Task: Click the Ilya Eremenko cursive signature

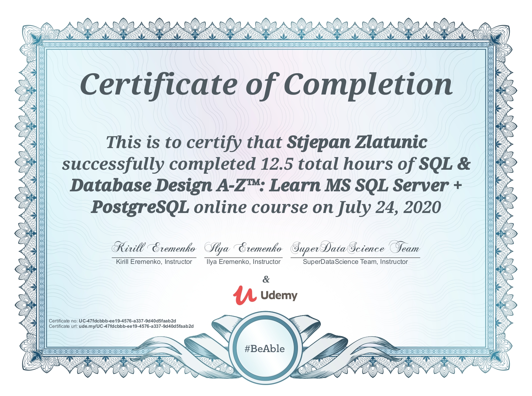Action: click(243, 248)
